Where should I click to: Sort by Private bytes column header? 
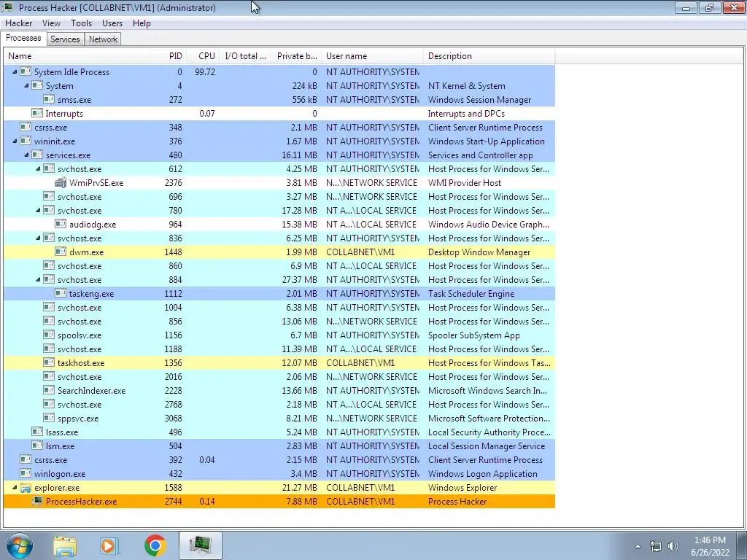(297, 55)
